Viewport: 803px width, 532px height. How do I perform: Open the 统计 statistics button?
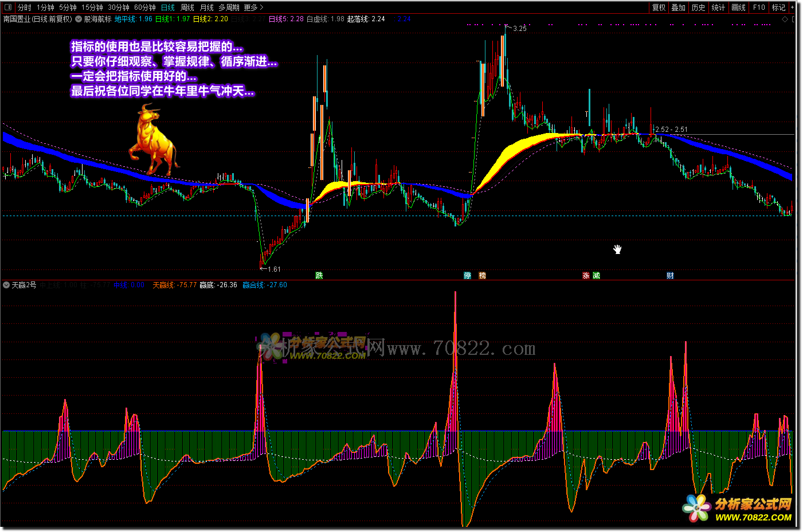(x=718, y=7)
